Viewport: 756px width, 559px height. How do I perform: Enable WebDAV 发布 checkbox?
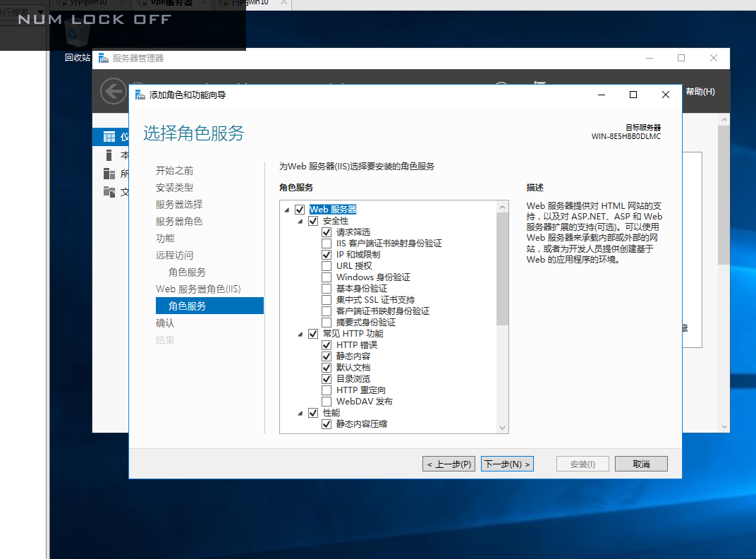point(327,401)
